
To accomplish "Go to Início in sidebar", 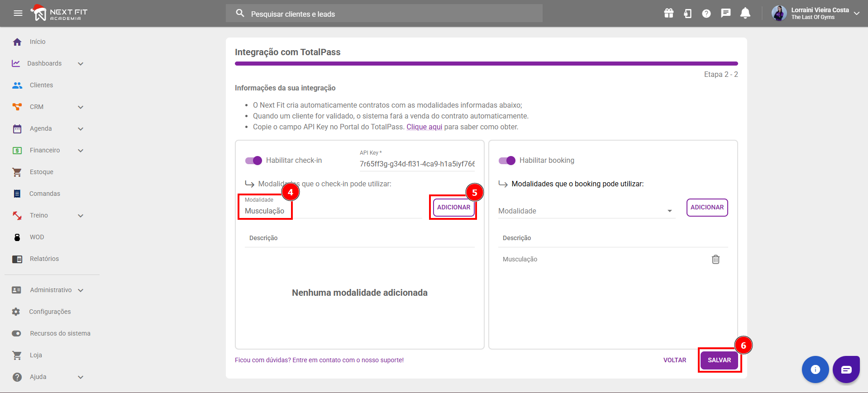I will [38, 42].
